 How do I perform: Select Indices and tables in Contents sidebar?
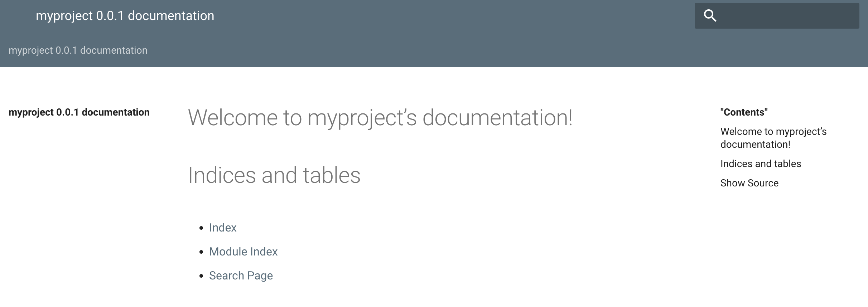761,164
